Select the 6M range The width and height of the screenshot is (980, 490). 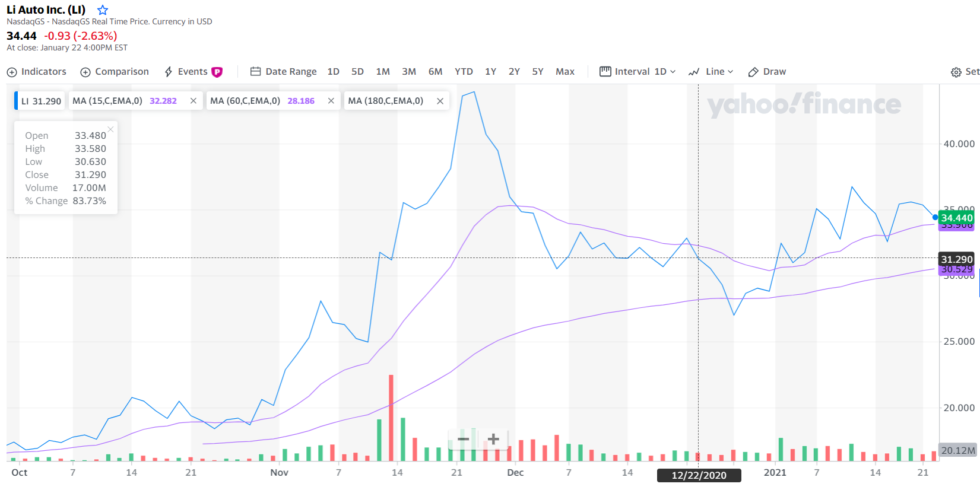pos(436,72)
